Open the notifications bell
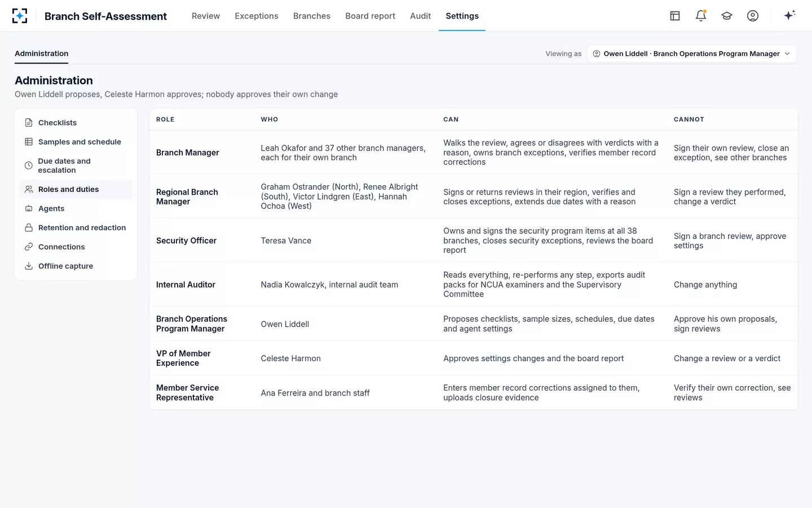This screenshot has height=508, width=812. [701, 16]
